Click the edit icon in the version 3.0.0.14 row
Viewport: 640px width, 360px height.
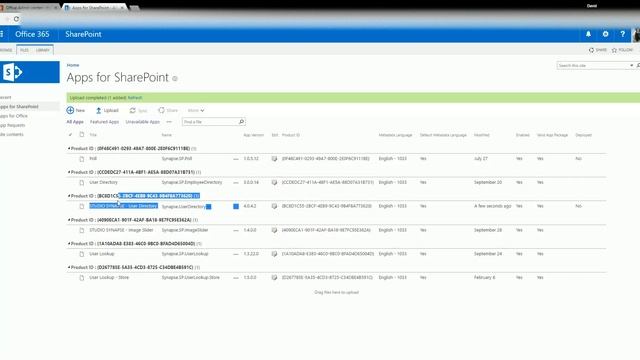pos(274,182)
